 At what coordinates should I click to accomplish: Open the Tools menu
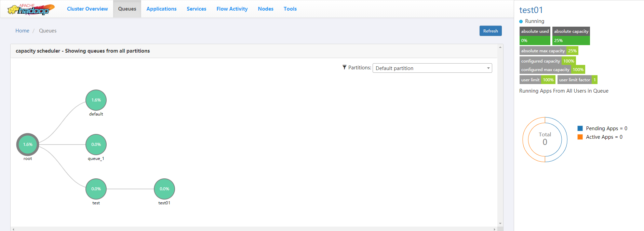(x=290, y=9)
